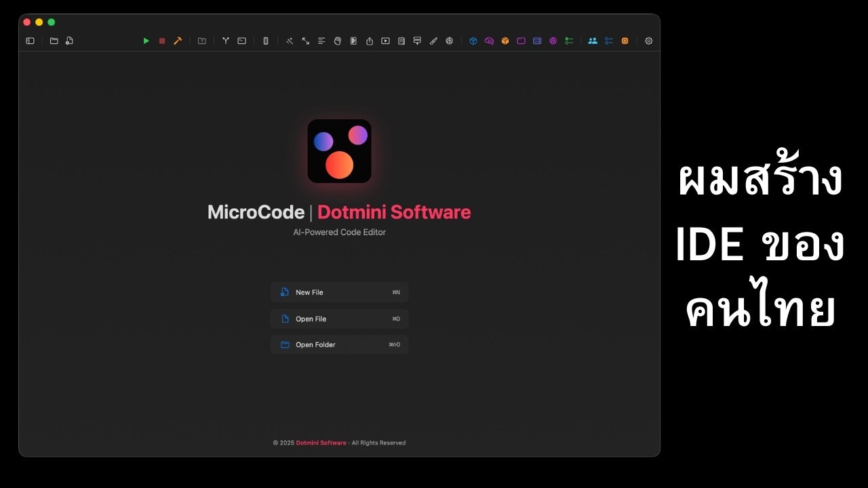The width and height of the screenshot is (868, 488).
Task: Click the magic wand icon
Action: (290, 41)
